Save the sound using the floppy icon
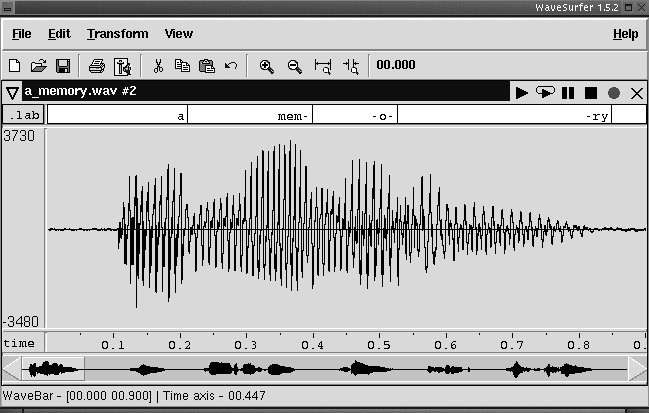Image resolution: width=649 pixels, height=413 pixels. click(x=62, y=66)
